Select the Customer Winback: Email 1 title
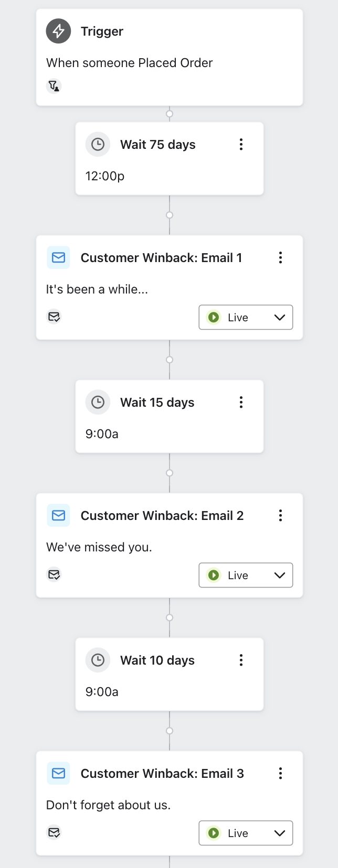 [161, 257]
